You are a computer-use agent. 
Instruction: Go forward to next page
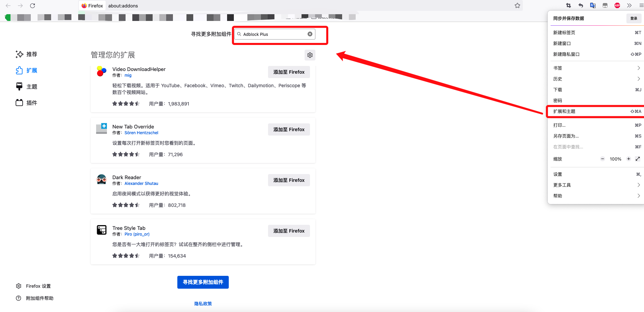point(20,5)
